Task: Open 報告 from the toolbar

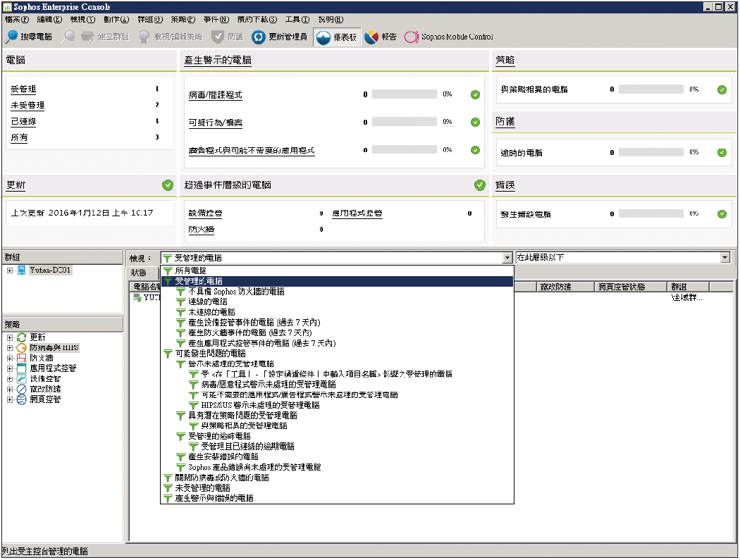Action: click(381, 37)
